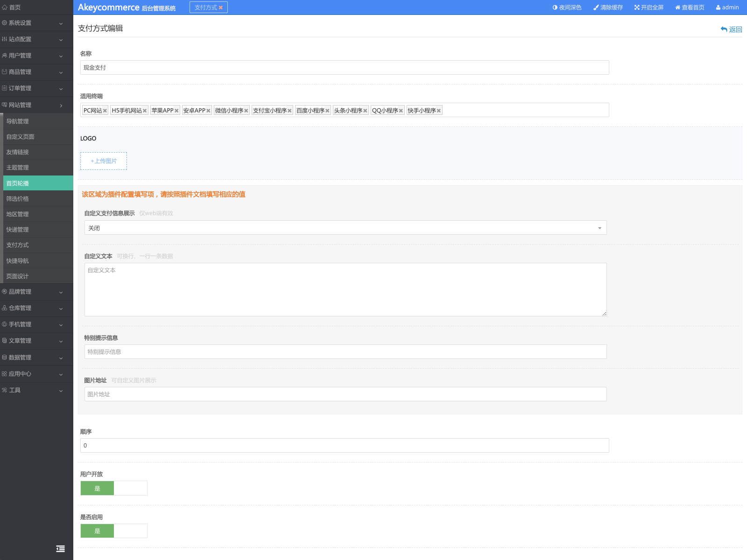The image size is (747, 560).
Task: Click the 品牌管理 icon
Action: (5, 292)
